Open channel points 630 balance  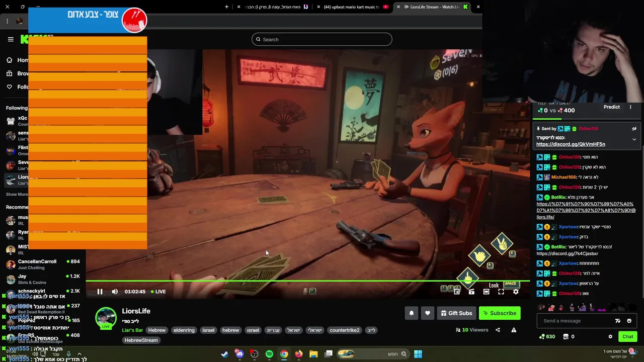pyautogui.click(x=547, y=337)
